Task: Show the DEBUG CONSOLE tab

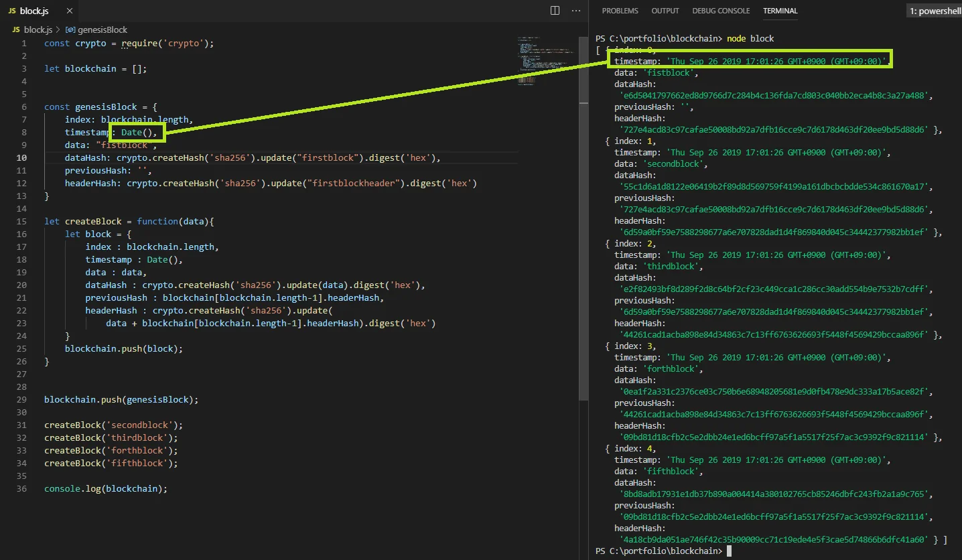Action: (720, 11)
